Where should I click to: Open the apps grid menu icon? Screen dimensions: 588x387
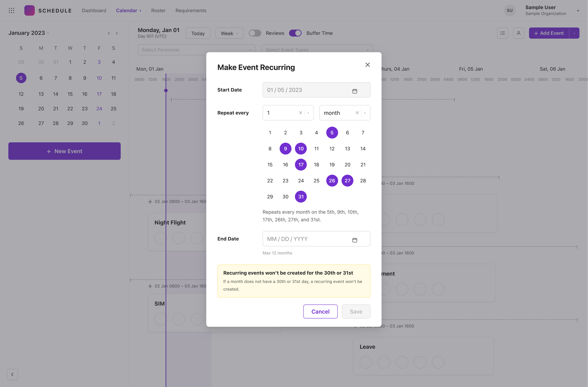[11, 10]
